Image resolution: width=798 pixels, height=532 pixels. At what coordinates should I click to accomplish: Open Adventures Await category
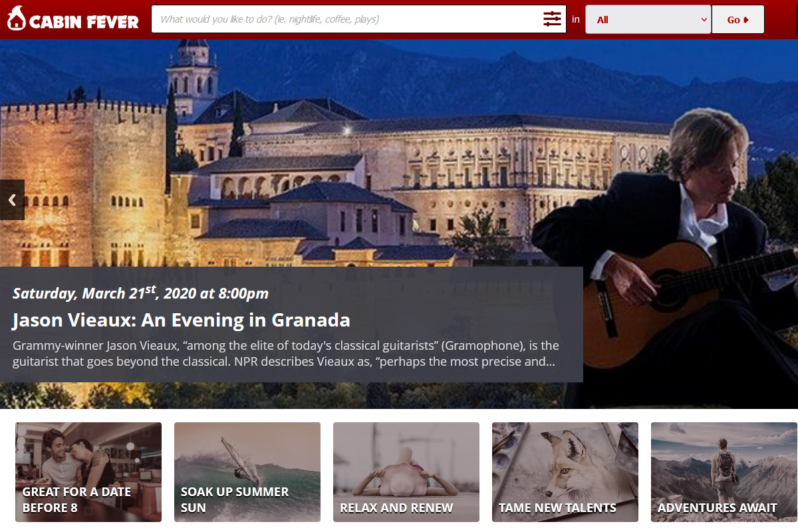point(724,472)
